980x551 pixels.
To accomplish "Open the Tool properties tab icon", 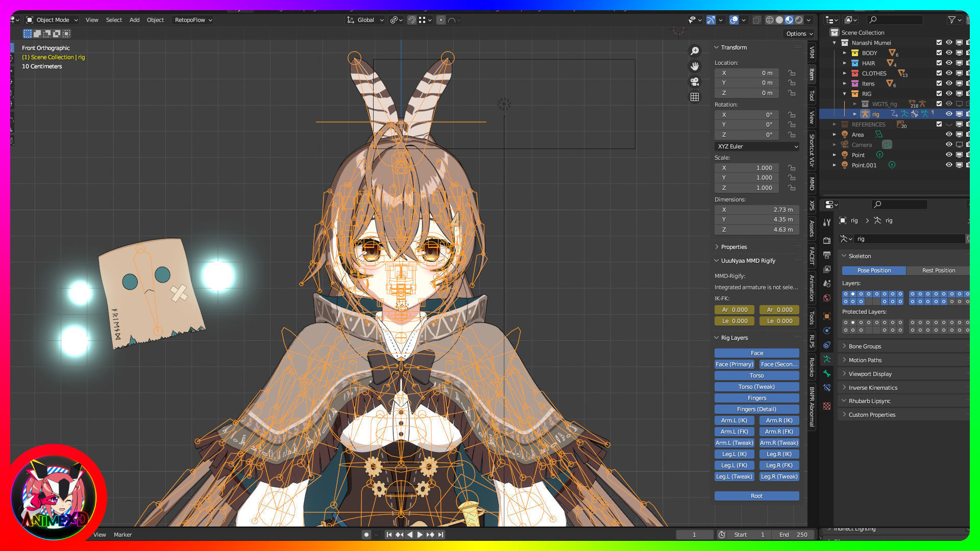I will [x=827, y=222].
